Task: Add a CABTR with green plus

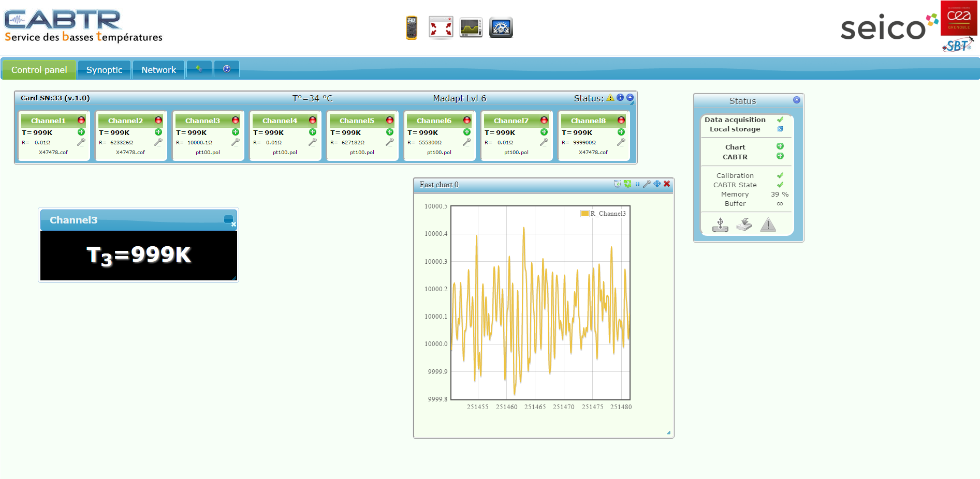Action: pyautogui.click(x=780, y=156)
